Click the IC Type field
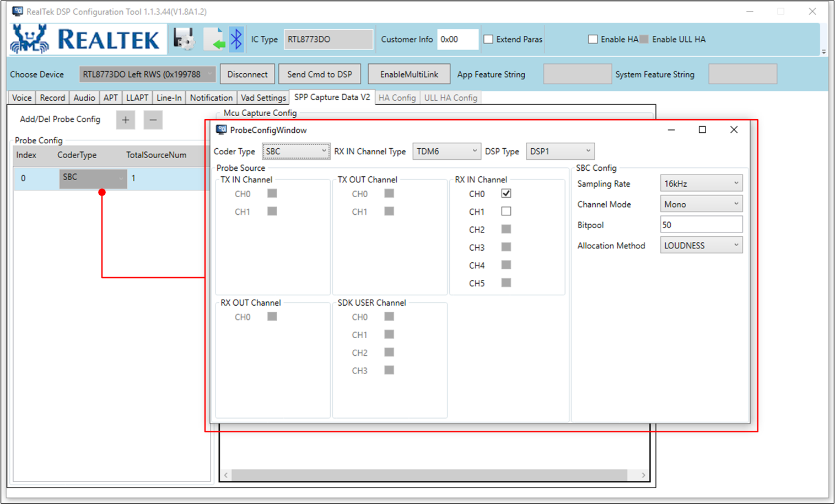The height and width of the screenshot is (504, 835). 328,39
